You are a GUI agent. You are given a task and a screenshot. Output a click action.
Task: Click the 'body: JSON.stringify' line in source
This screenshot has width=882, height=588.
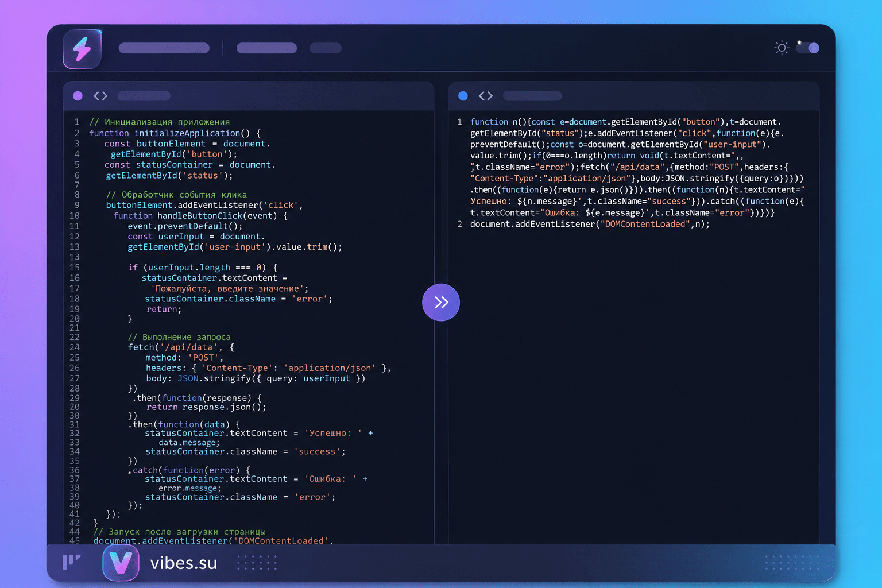[x=256, y=378]
